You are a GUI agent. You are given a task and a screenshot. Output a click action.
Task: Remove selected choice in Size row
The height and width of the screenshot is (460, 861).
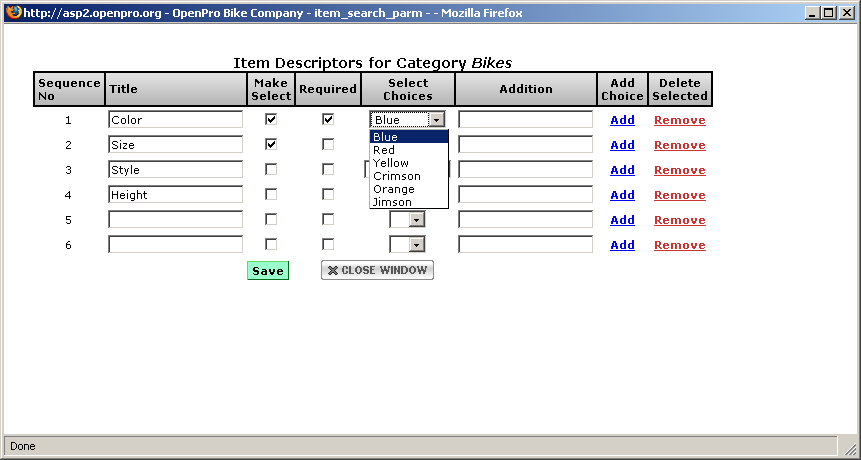[x=679, y=145]
